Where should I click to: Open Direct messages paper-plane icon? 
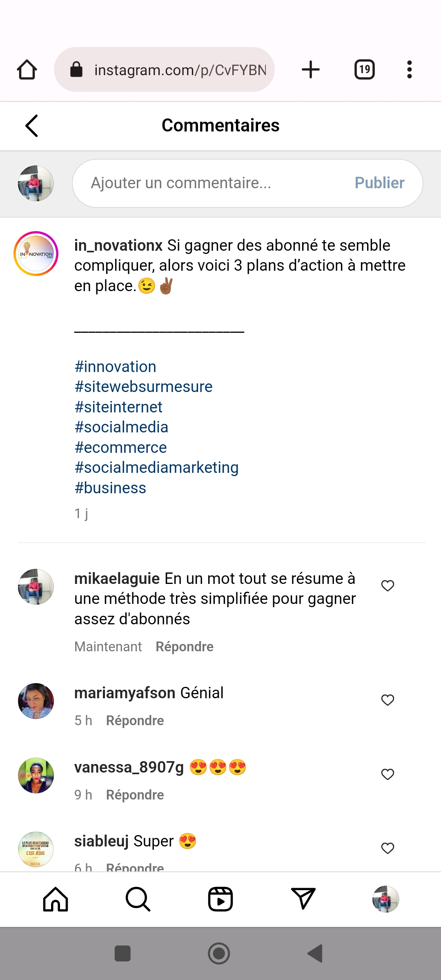303,899
